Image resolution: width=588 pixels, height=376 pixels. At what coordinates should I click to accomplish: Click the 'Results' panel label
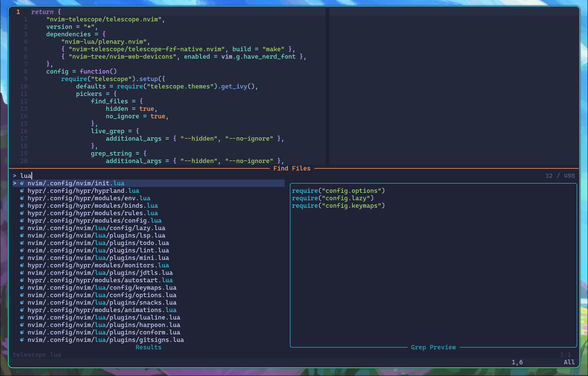(148, 347)
